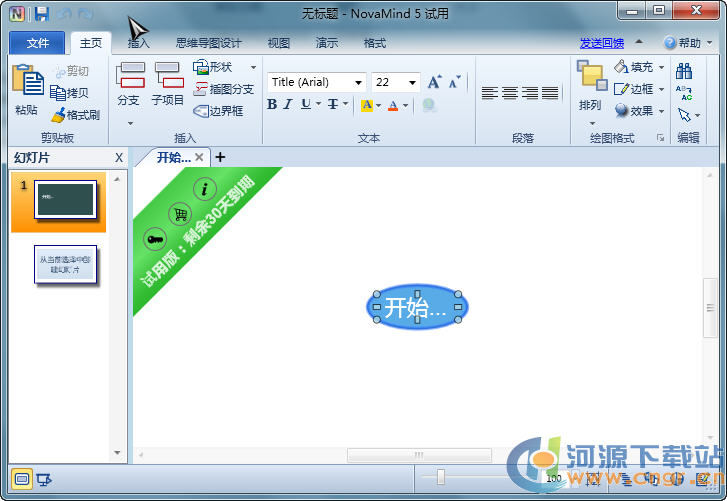Image resolution: width=727 pixels, height=501 pixels.
Task: Click the Effects (效果) sphere icon
Action: click(x=621, y=110)
